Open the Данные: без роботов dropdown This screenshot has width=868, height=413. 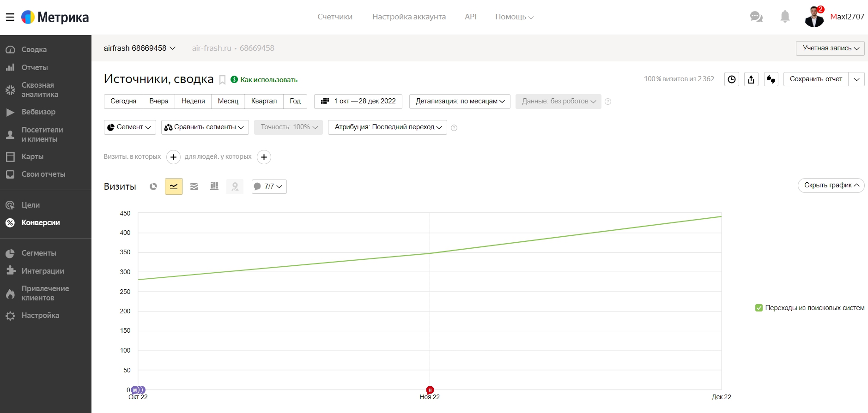pos(558,102)
